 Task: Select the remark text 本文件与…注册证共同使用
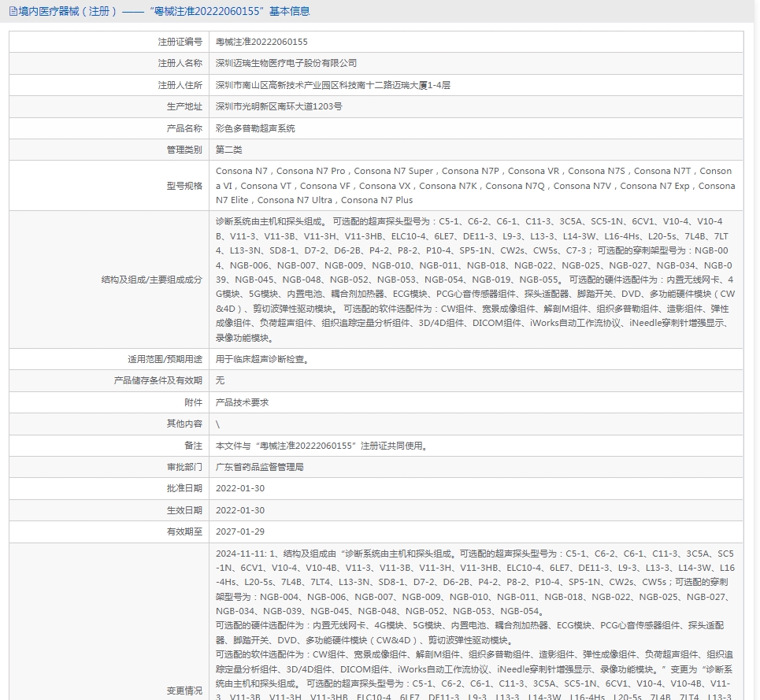pyautogui.click(x=322, y=446)
